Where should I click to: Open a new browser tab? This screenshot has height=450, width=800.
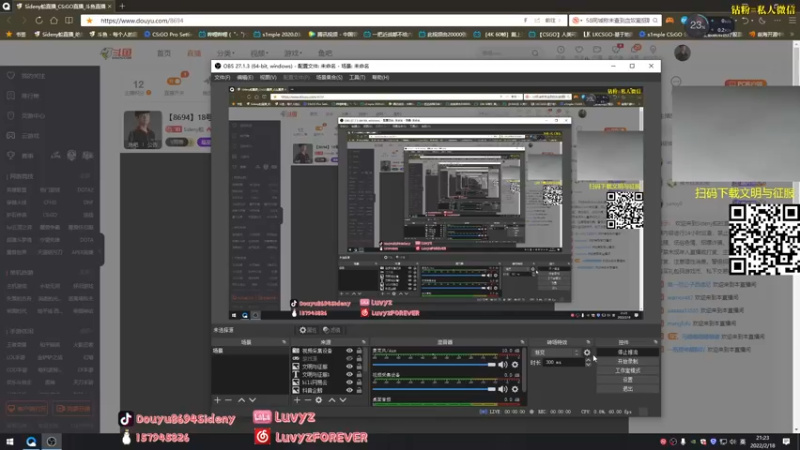coord(122,7)
